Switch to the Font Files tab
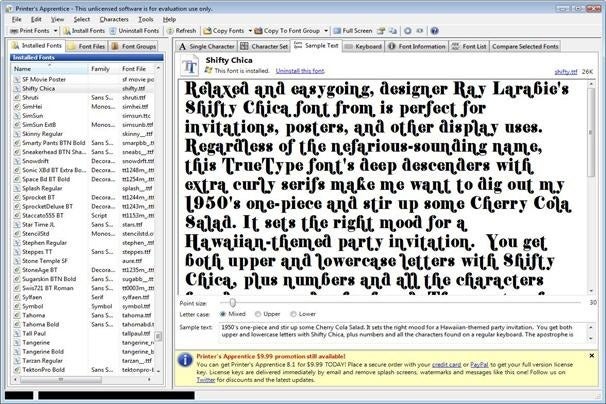606x404 pixels. point(87,46)
